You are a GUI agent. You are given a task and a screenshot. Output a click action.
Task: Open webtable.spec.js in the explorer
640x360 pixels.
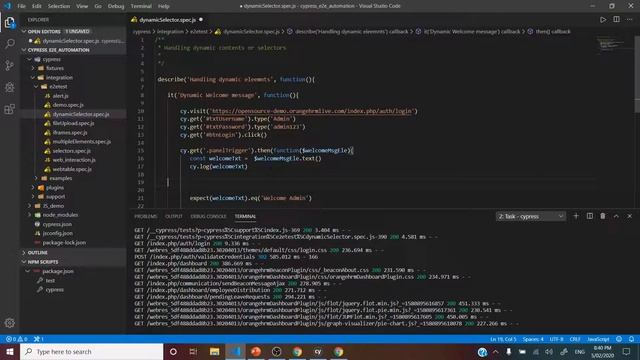coord(73,169)
